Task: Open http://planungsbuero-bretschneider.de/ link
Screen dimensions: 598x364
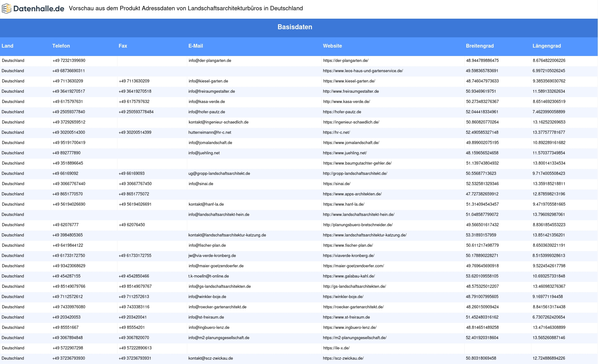Action: [x=358, y=225]
